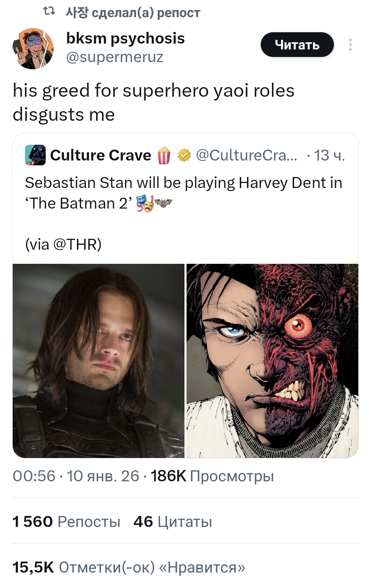Image resolution: width=371 pixels, height=588 pixels.
Task: View the 15,5K likes list
Action: pos(129,567)
